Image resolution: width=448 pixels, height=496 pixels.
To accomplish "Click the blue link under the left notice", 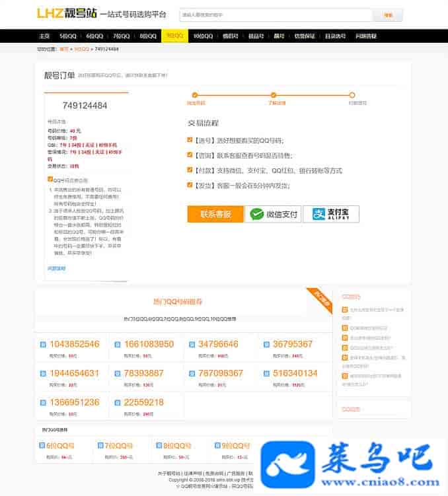I will (x=57, y=268).
